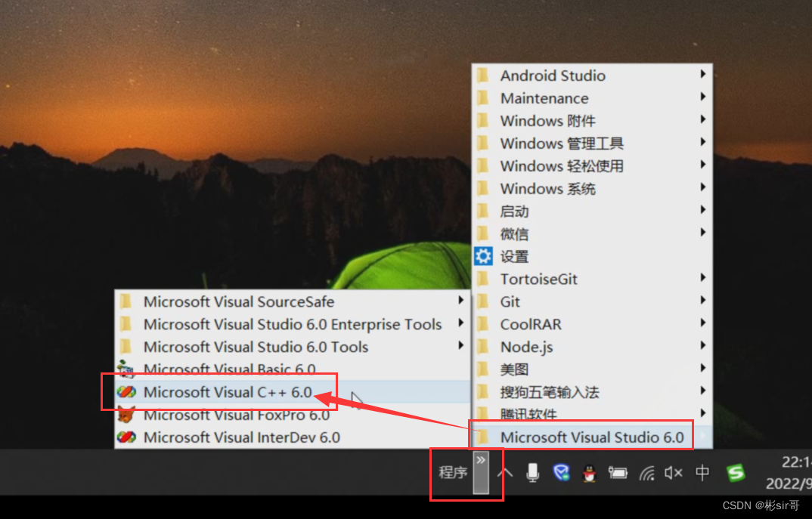Open the CoolRAR folder
The image size is (812, 519).
click(592, 324)
